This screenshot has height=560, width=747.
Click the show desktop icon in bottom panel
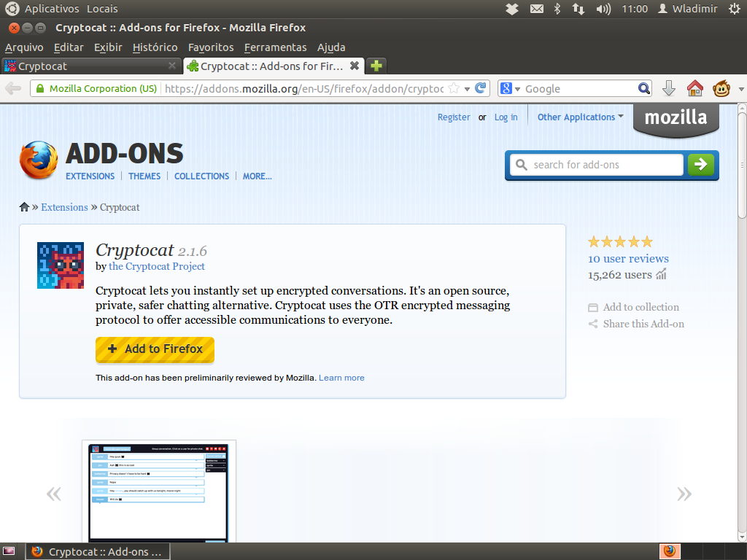(x=9, y=551)
